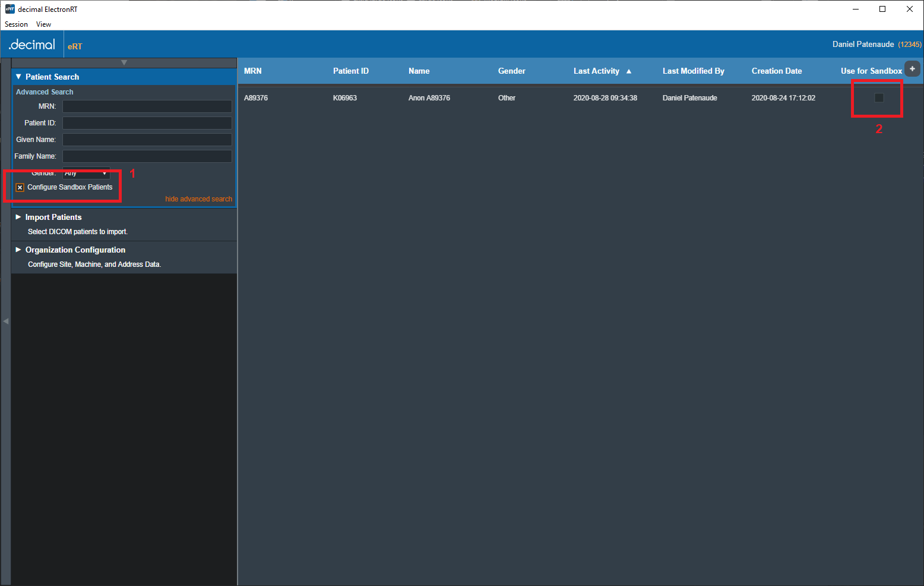Viewport: 924px width, 586px height.
Task: Open the View menu
Action: point(43,24)
